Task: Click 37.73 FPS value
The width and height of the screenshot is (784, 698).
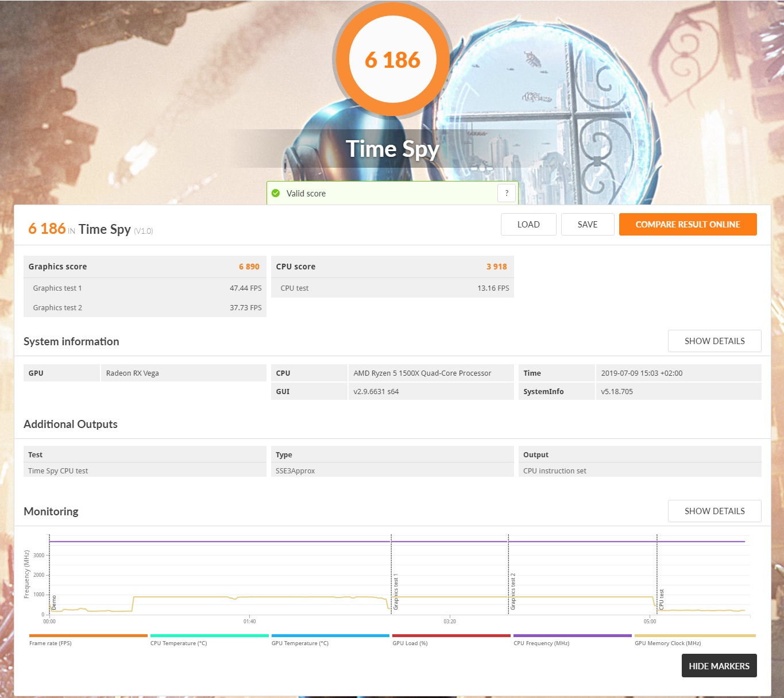Action: click(246, 308)
